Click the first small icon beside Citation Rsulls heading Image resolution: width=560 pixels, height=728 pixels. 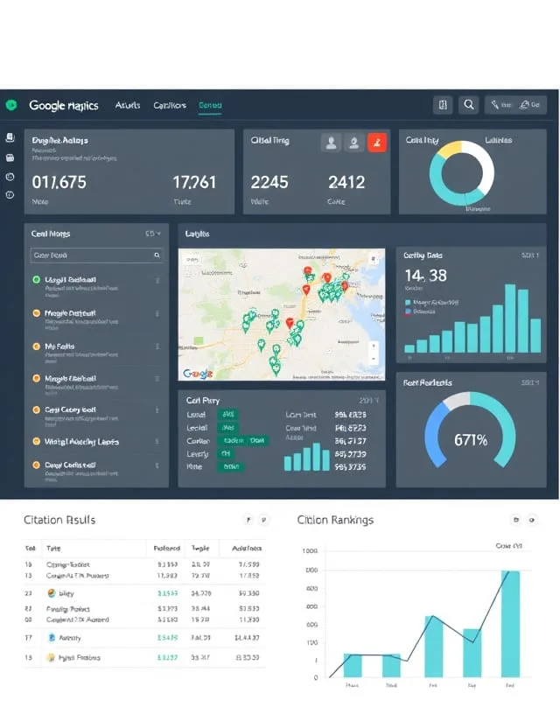click(x=248, y=520)
